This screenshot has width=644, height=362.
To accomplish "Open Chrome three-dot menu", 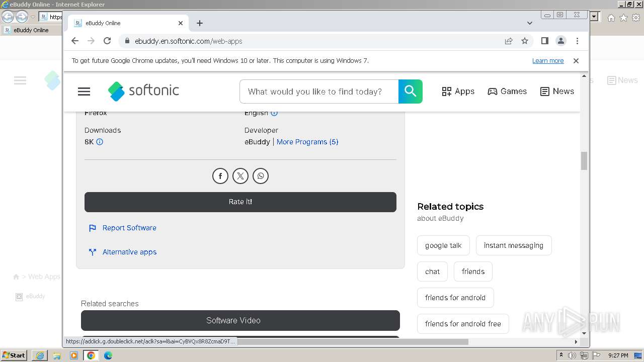I will coord(577,41).
